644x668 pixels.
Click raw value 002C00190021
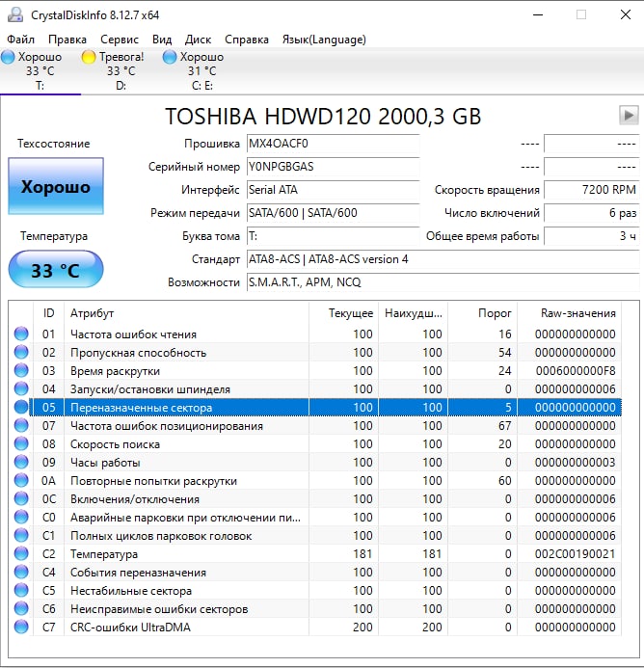[575, 554]
